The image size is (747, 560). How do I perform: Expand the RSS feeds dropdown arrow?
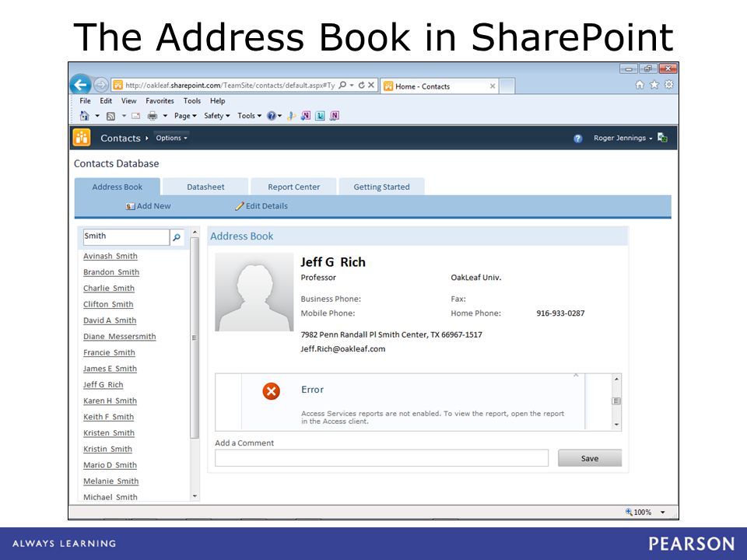point(124,116)
